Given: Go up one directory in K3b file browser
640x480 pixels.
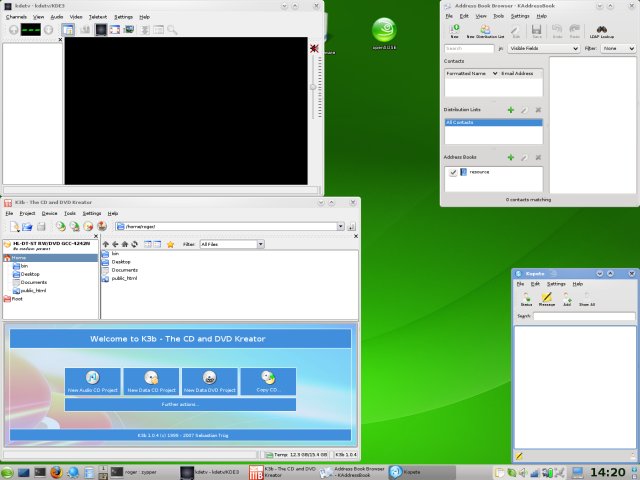Looking at the screenshot, I should [106, 244].
